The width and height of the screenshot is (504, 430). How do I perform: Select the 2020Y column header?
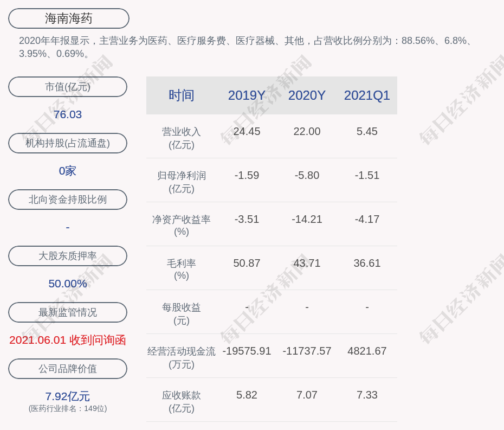point(307,95)
